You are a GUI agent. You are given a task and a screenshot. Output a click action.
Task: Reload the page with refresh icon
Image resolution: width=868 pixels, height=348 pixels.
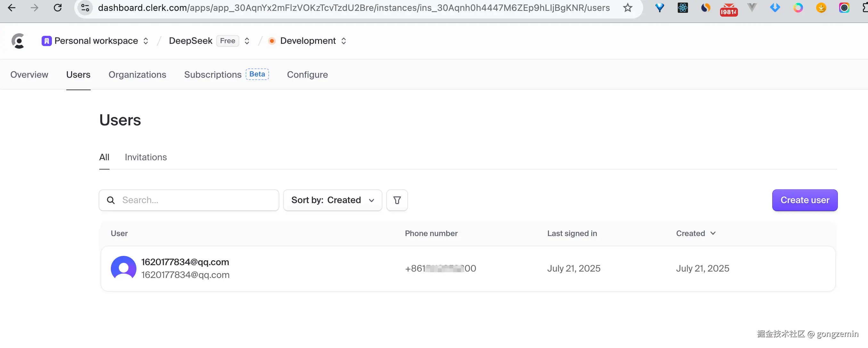[x=58, y=8]
